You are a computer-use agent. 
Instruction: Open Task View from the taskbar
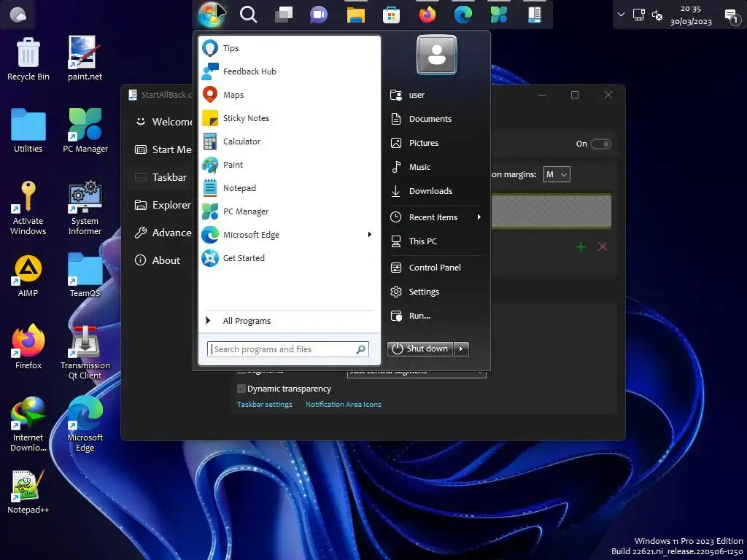tap(284, 15)
